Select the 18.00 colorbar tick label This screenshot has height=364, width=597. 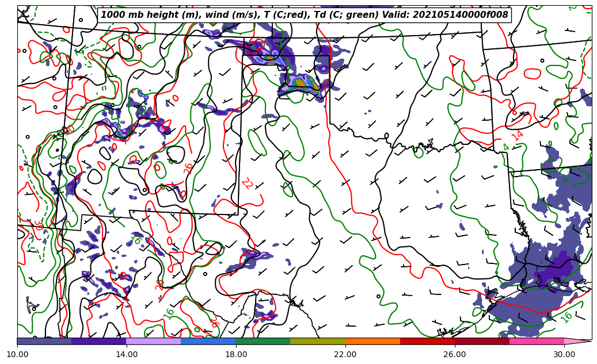[236, 354]
